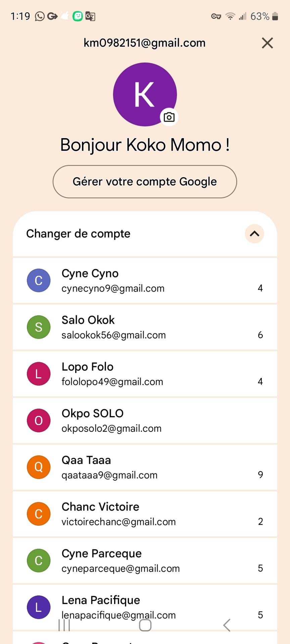
Task: Open recent apps navigation button
Action: (64, 625)
